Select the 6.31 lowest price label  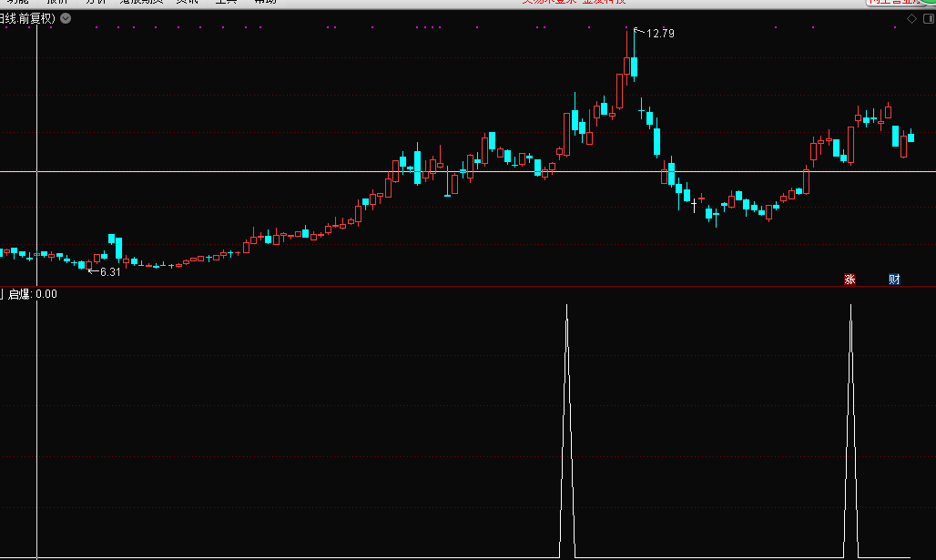pyautogui.click(x=108, y=271)
